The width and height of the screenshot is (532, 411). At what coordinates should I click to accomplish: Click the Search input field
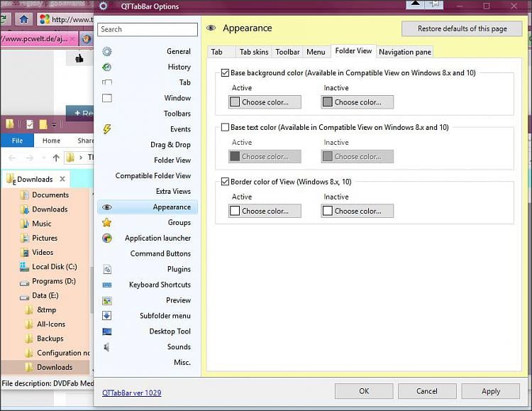coord(148,30)
